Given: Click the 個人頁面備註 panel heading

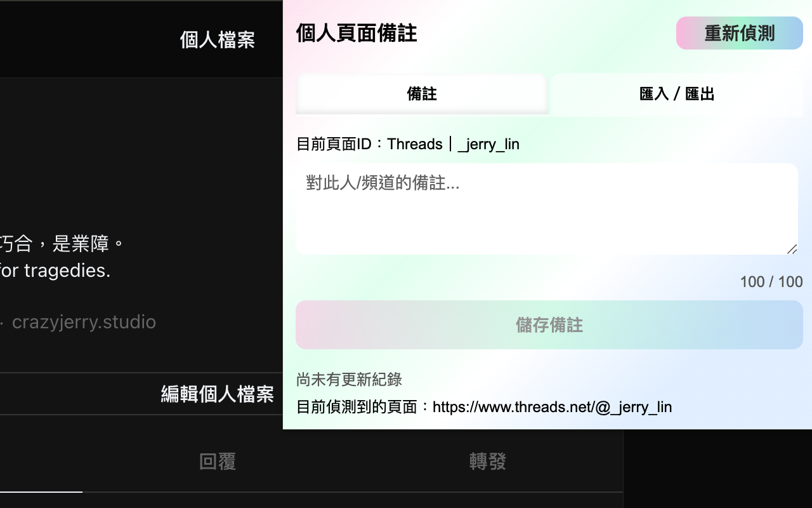Looking at the screenshot, I should [357, 33].
